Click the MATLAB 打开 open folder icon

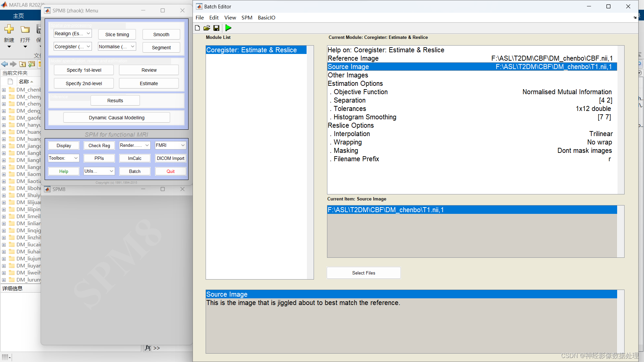(25, 29)
